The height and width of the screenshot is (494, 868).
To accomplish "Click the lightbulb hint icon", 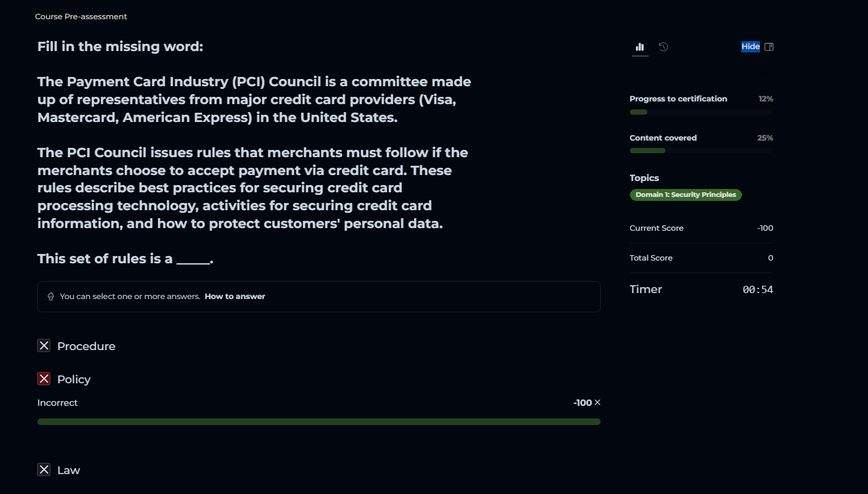I will [x=51, y=297].
